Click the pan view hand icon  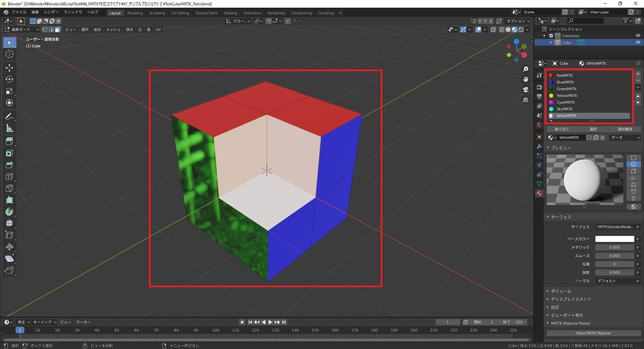click(525, 79)
